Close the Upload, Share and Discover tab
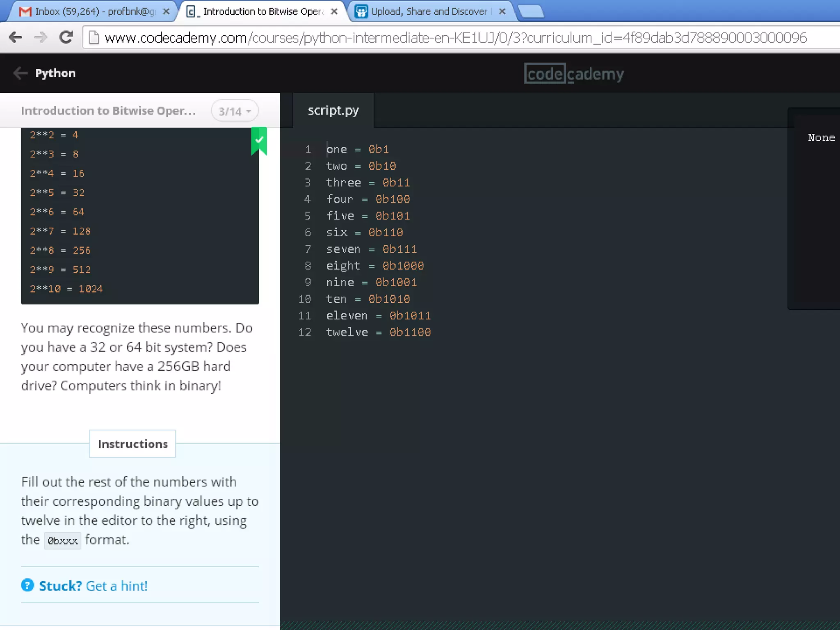This screenshot has height=630, width=840. pos(502,11)
